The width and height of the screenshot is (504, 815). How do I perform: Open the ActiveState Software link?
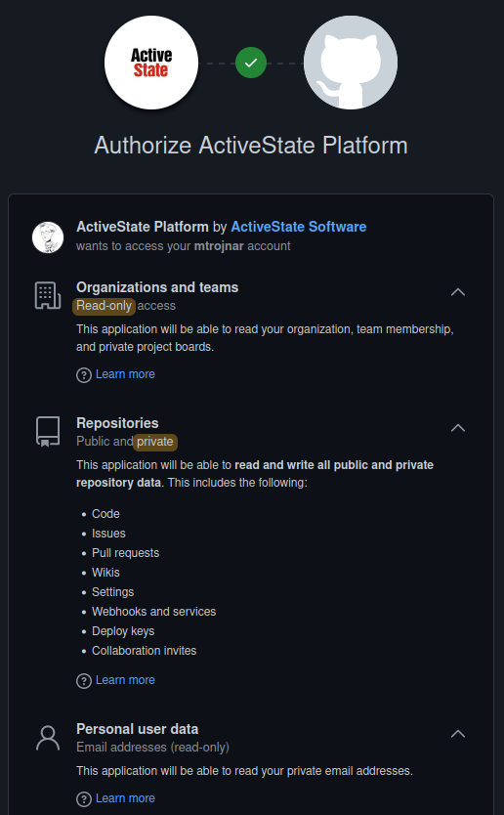click(299, 227)
